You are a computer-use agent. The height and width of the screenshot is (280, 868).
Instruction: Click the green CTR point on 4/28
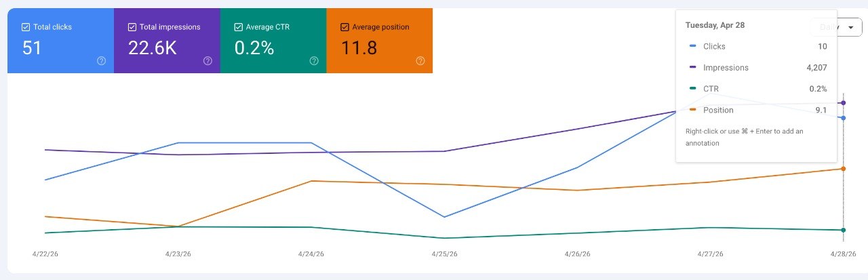843,231
